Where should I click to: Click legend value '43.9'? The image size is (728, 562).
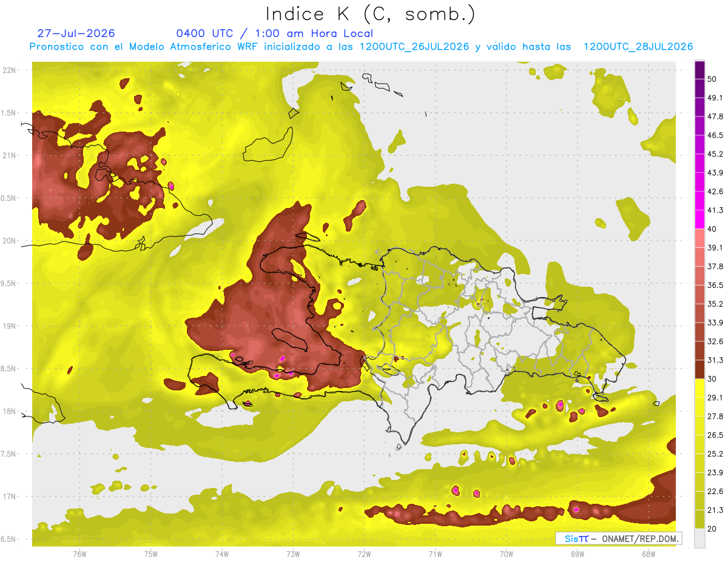[715, 173]
